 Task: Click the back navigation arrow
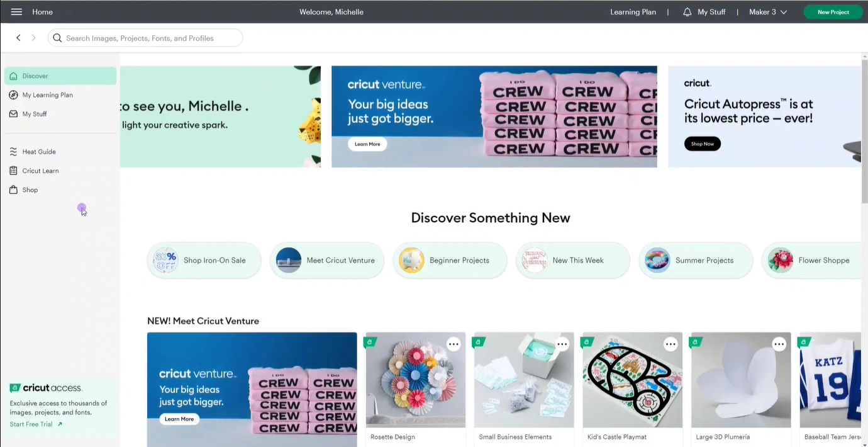point(18,38)
